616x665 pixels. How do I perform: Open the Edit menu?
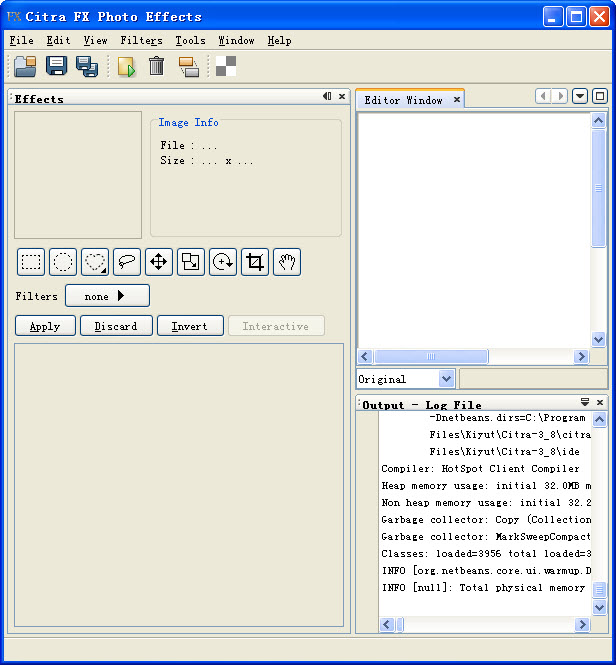[x=59, y=41]
